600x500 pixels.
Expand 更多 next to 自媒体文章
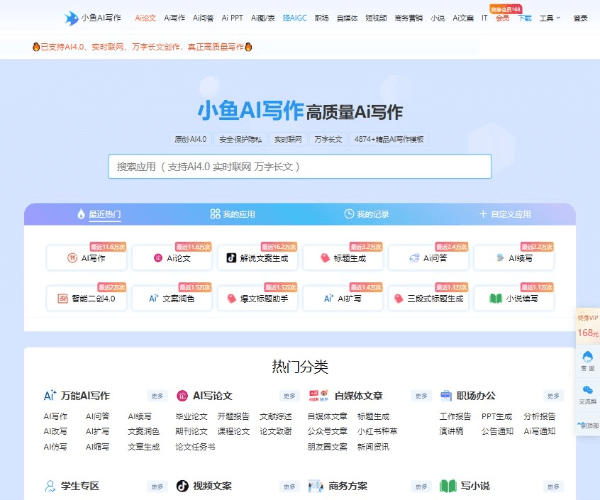(421, 396)
